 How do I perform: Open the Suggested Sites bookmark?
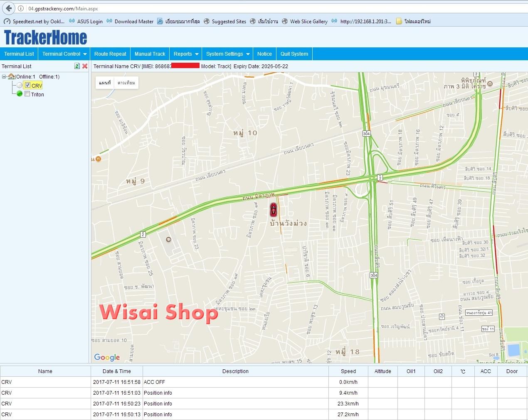coord(225,22)
